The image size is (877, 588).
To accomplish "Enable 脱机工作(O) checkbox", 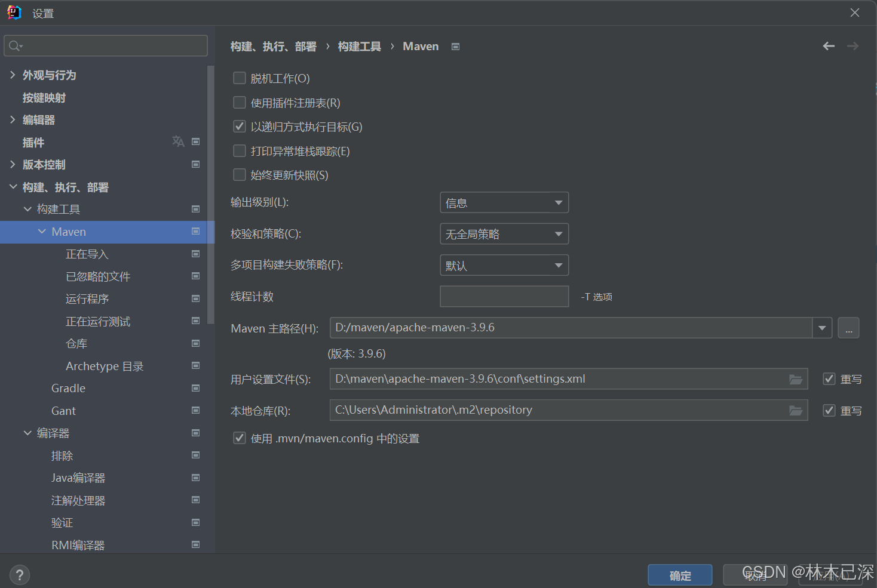I will (240, 78).
